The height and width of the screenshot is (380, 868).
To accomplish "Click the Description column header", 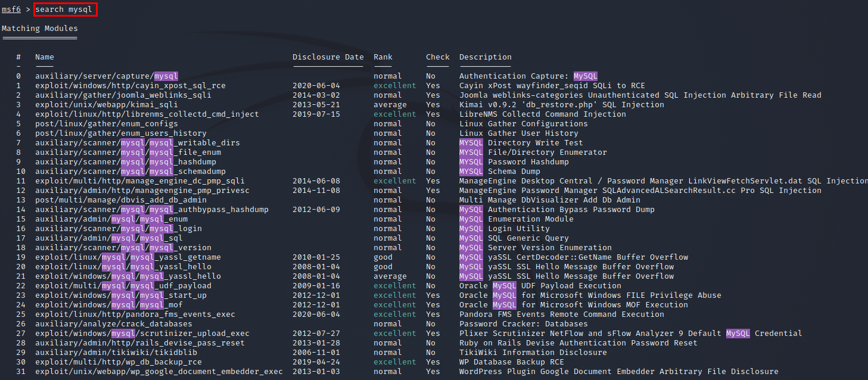I will click(x=486, y=57).
